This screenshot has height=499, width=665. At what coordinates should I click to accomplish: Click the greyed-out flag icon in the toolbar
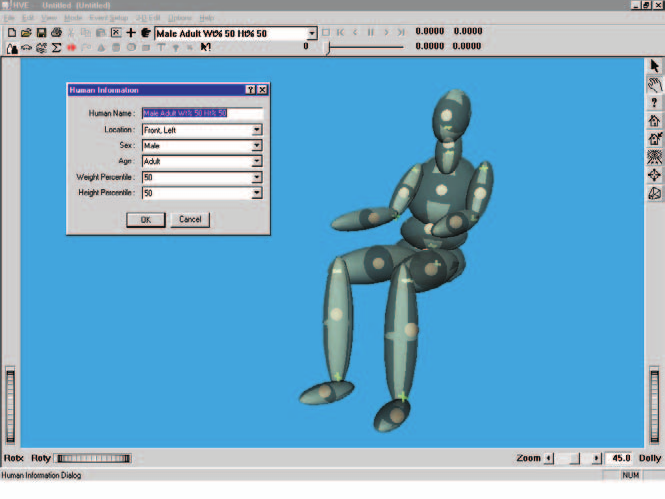tap(87, 47)
